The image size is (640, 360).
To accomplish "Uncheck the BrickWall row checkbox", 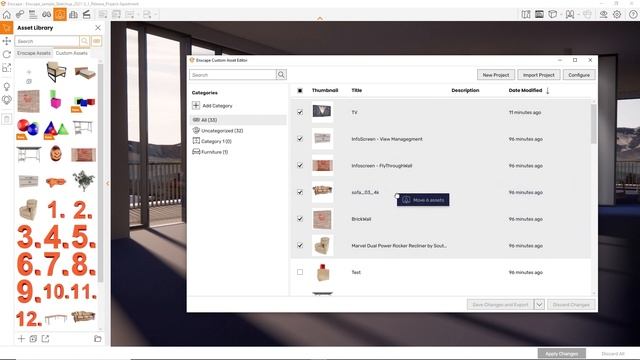I will [x=300, y=219].
